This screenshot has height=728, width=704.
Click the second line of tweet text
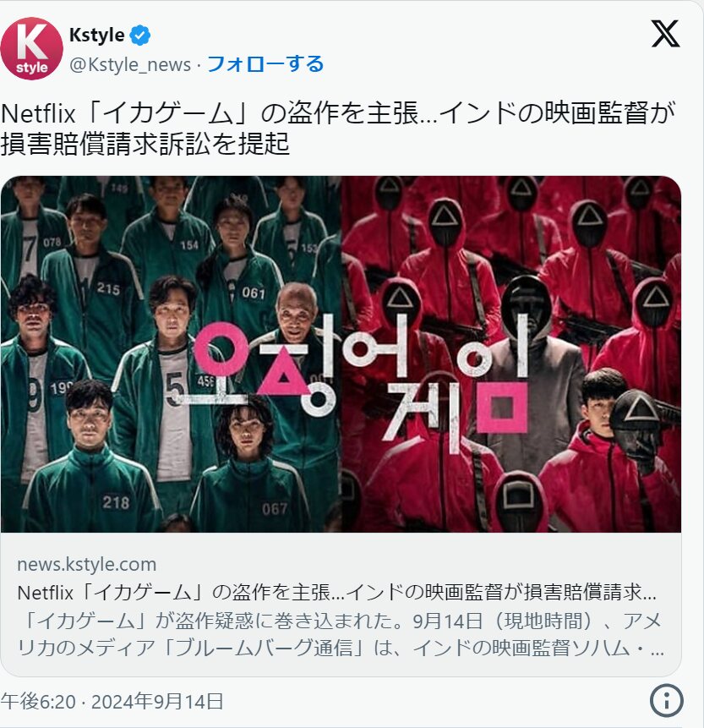145,144
